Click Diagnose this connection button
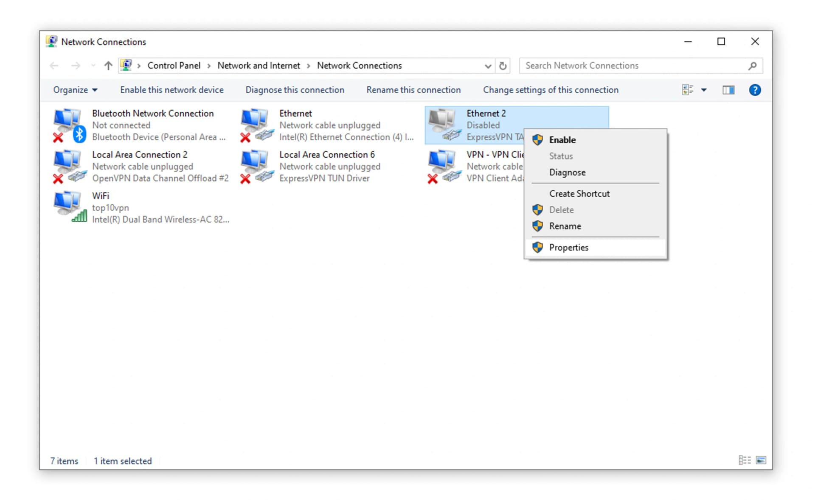The height and width of the screenshot is (504, 815). (x=295, y=90)
